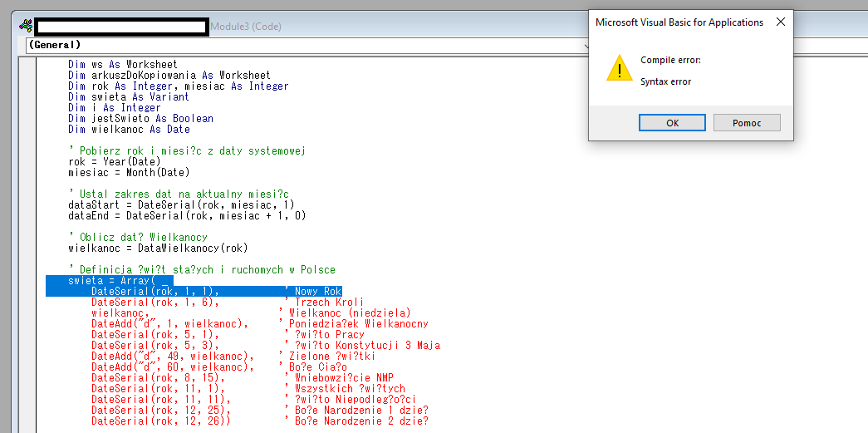868x433 pixels.
Task: Click the 'Dim rok As Integer, miesiac' line
Action: click(179, 86)
